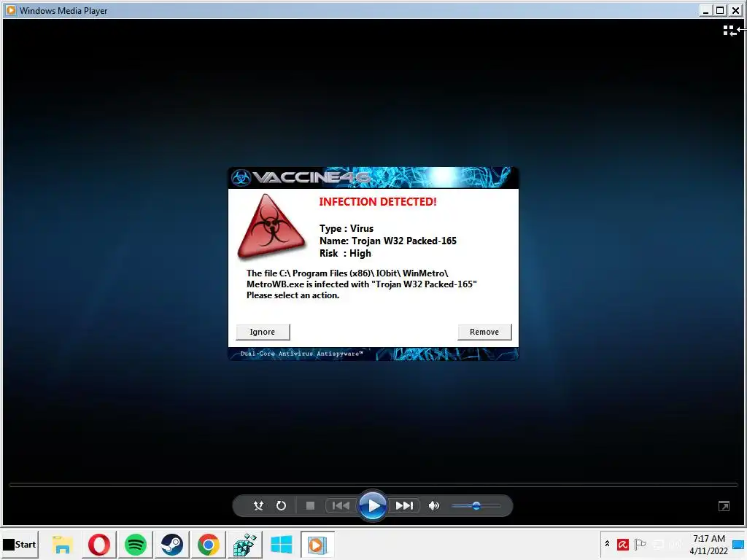The width and height of the screenshot is (747, 560).
Task: Click the Windows logo taskbar icon
Action: click(281, 544)
